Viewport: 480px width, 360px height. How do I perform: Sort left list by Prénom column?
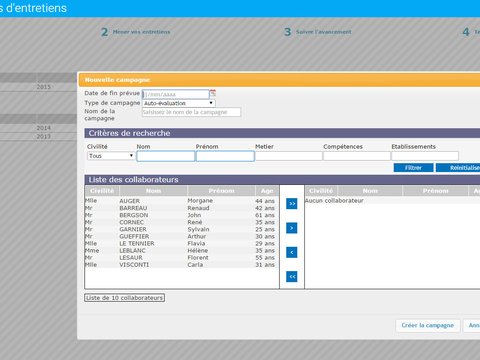point(221,191)
